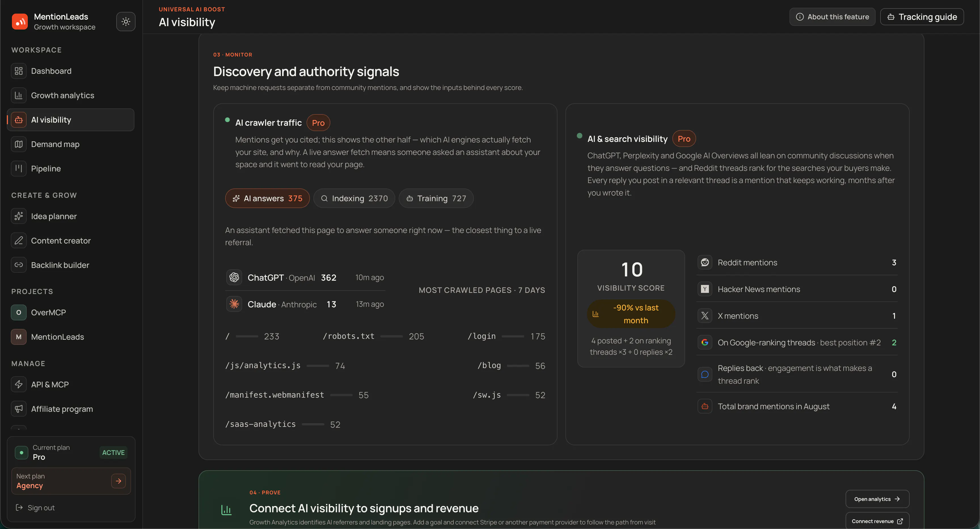Click the Total brand mentions in August row
This screenshot has height=529, width=980.
pos(797,406)
